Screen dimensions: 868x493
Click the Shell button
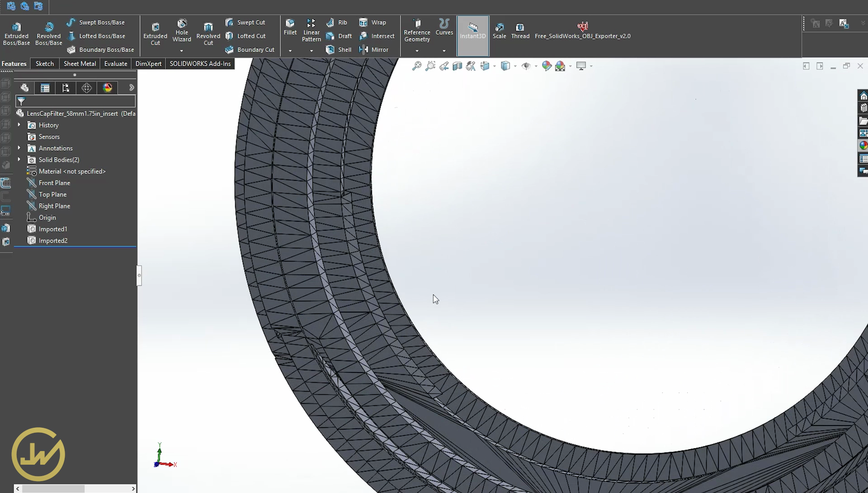click(x=338, y=50)
